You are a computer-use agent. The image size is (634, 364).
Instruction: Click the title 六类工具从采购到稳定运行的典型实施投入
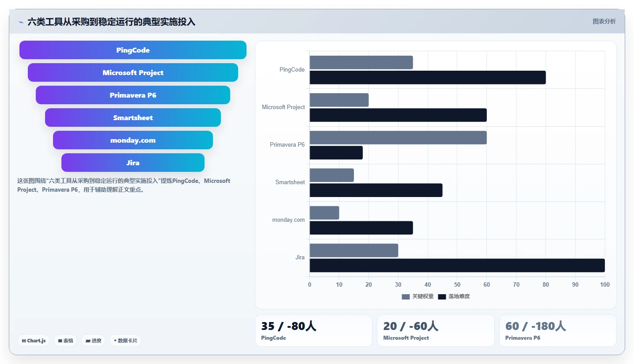pos(111,22)
